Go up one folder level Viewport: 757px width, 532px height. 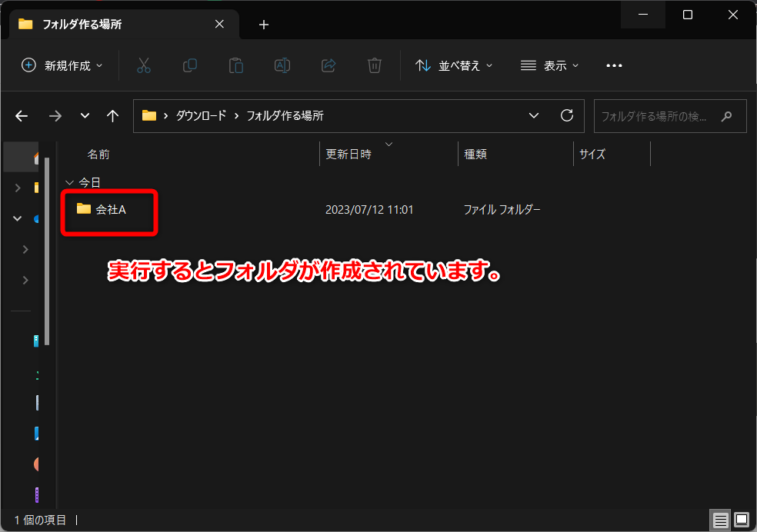[112, 116]
